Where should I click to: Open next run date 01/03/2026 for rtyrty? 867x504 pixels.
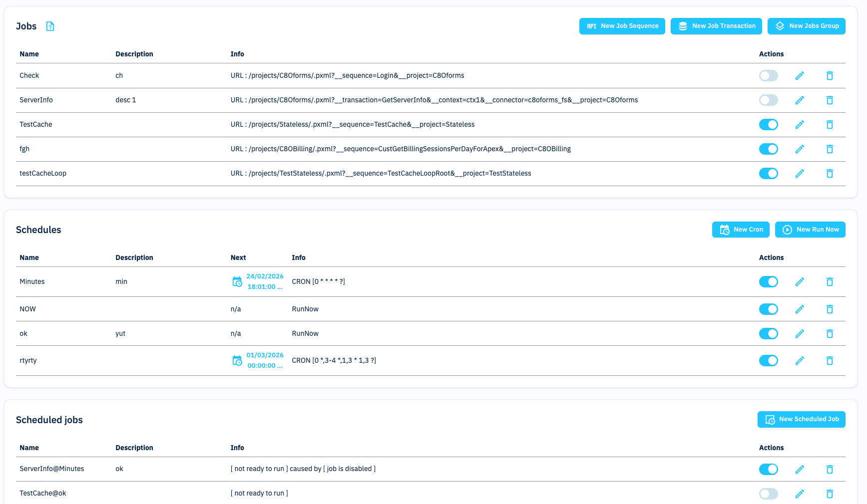[265, 355]
